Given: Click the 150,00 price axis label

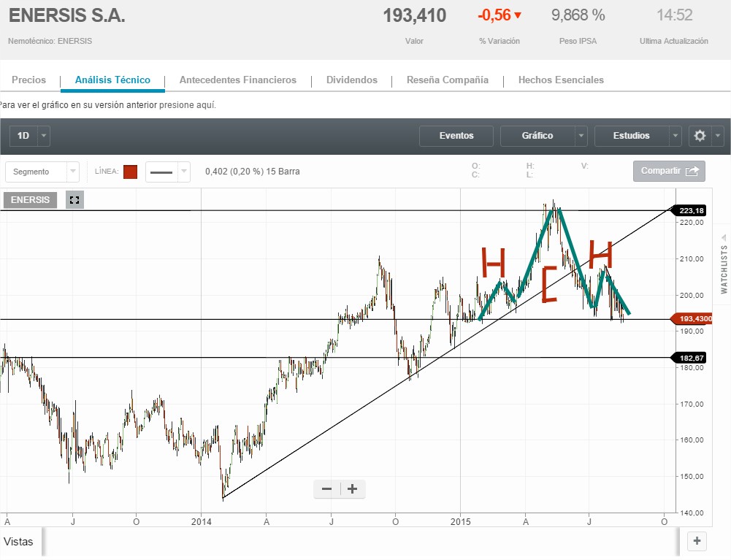Looking at the screenshot, I should coord(692,477).
